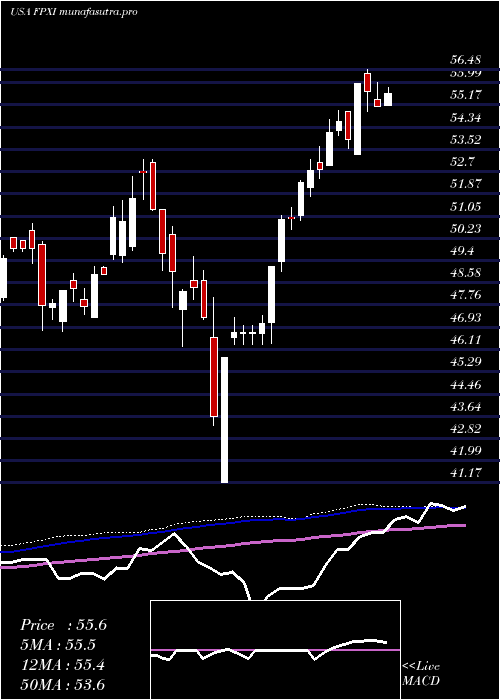Click the 49.4 price axis label
This screenshot has width=500, height=700.
click(x=462, y=251)
